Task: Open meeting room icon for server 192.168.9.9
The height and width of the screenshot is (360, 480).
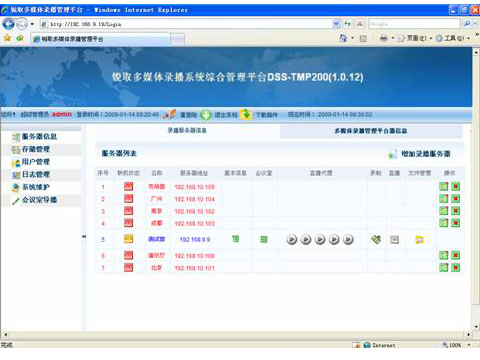Action: [x=264, y=239]
